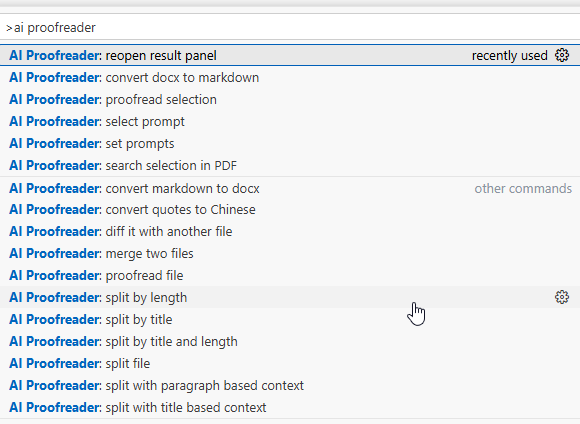
Task: Select split with paragraph based context
Action: click(x=290, y=385)
